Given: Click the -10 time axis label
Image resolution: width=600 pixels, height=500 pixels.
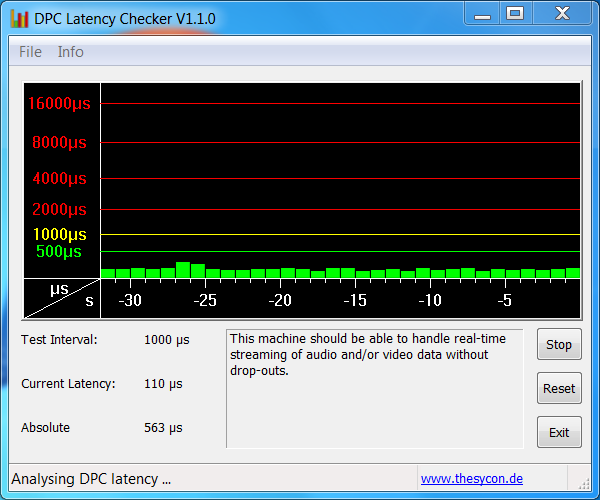Looking at the screenshot, I should pyautogui.click(x=430, y=300).
